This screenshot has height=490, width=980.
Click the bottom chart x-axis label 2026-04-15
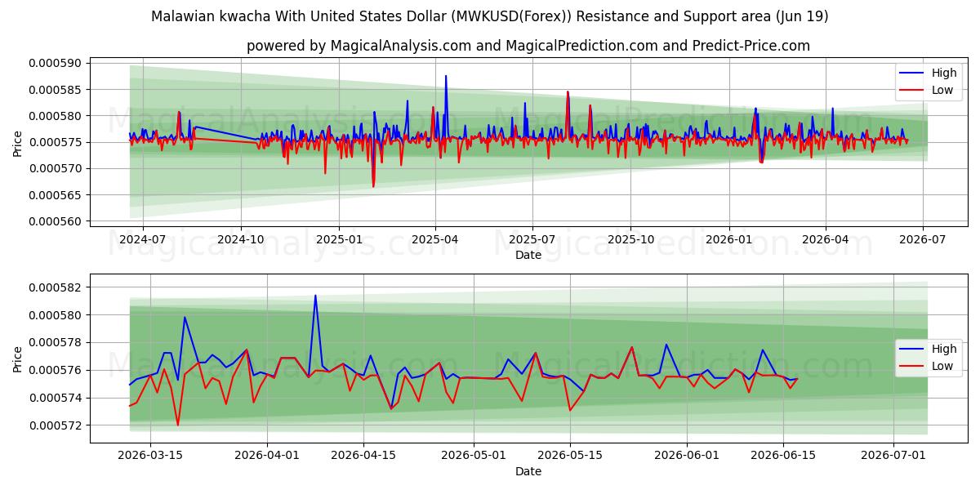(x=363, y=457)
